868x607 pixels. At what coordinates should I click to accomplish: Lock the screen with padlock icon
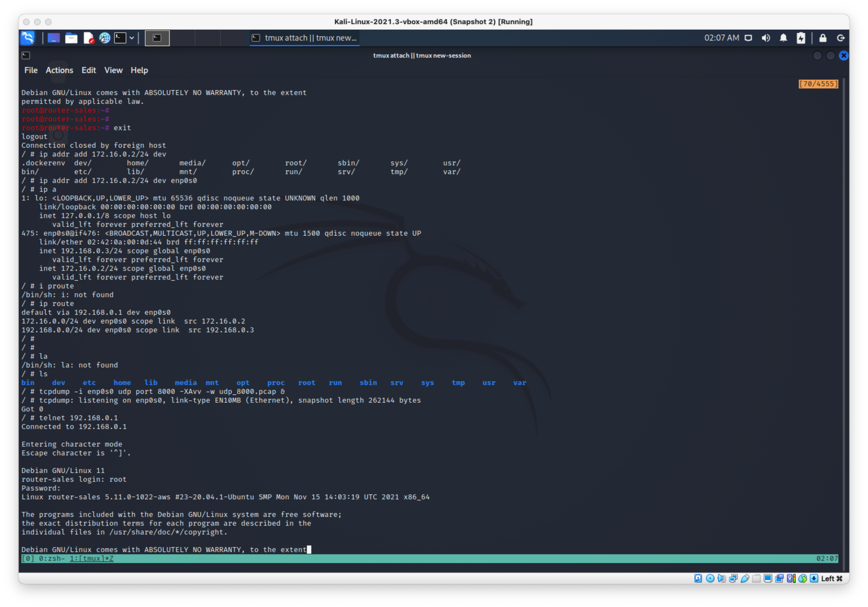coord(823,38)
